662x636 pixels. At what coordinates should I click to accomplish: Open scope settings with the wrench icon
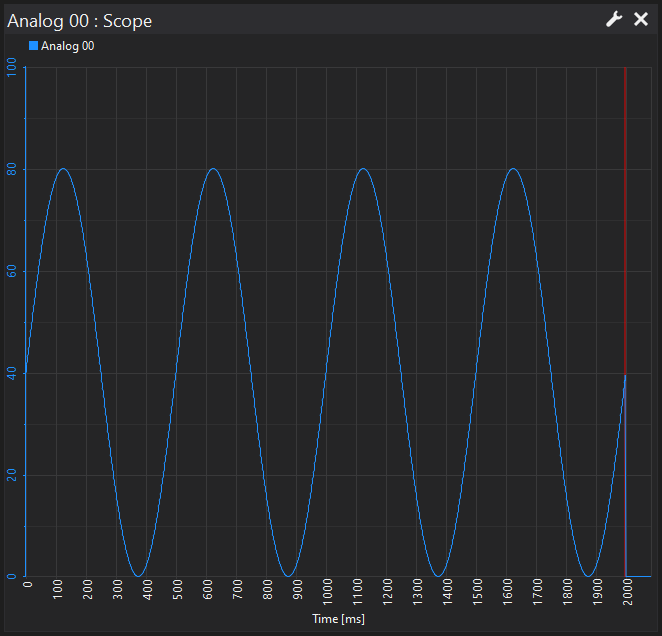(614, 19)
